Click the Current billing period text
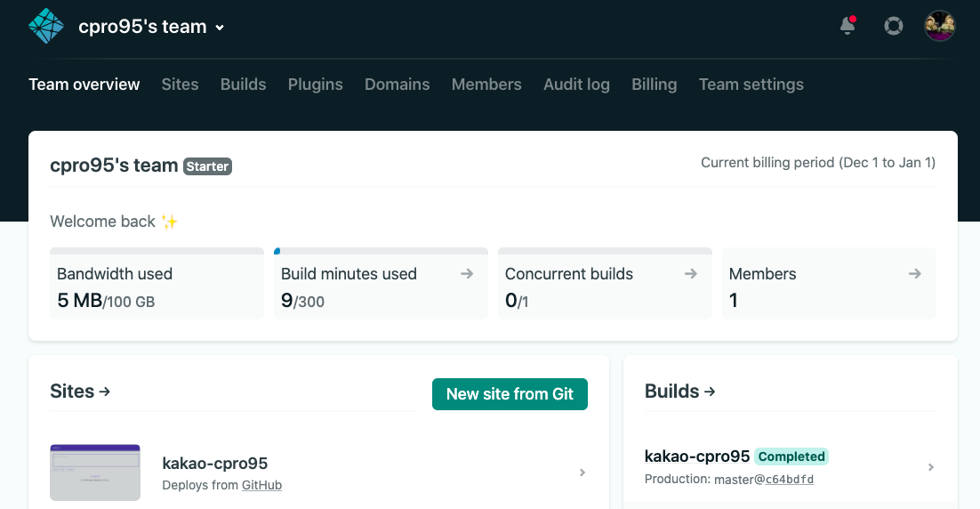The height and width of the screenshot is (509, 980). [818, 163]
